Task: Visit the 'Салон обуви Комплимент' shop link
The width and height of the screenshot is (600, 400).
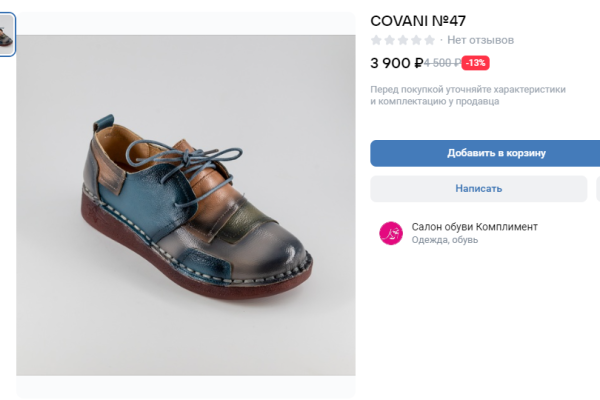Action: pos(474,227)
